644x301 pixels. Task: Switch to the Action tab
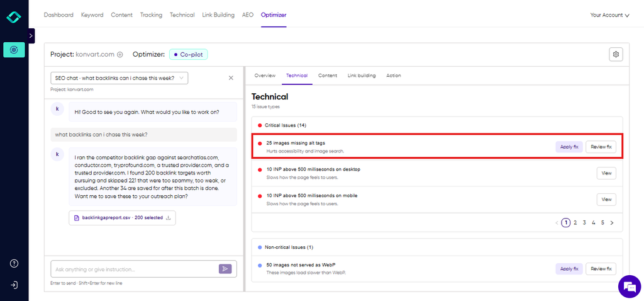(394, 76)
